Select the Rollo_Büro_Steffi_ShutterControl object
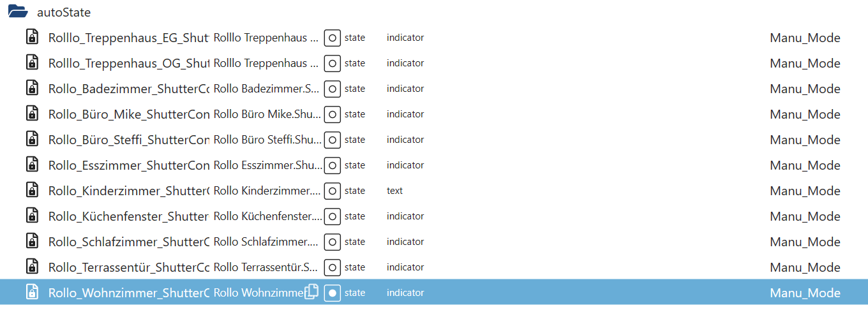Image resolution: width=868 pixels, height=310 pixels. (434, 140)
